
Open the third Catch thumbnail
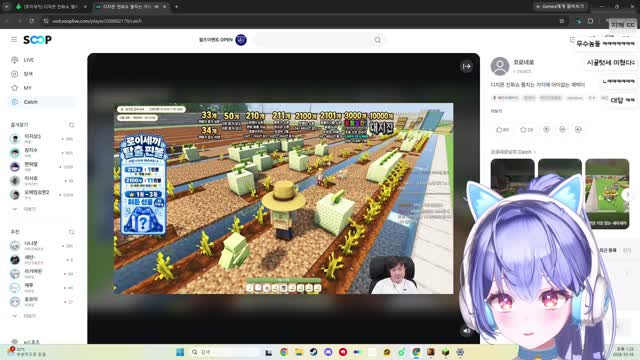click(x=607, y=193)
